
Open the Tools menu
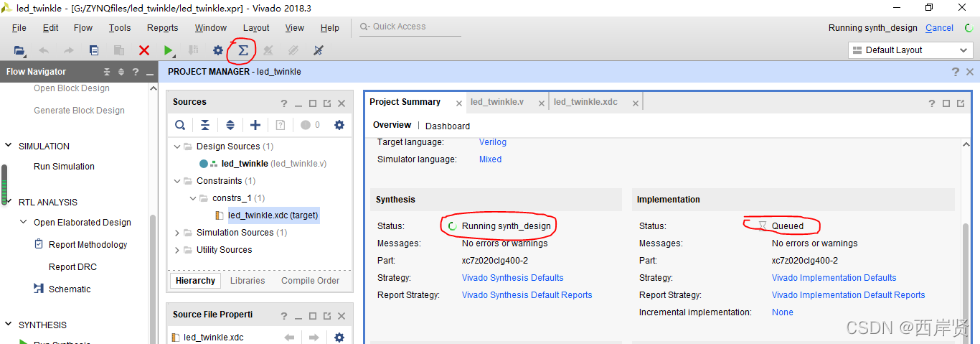(x=120, y=28)
